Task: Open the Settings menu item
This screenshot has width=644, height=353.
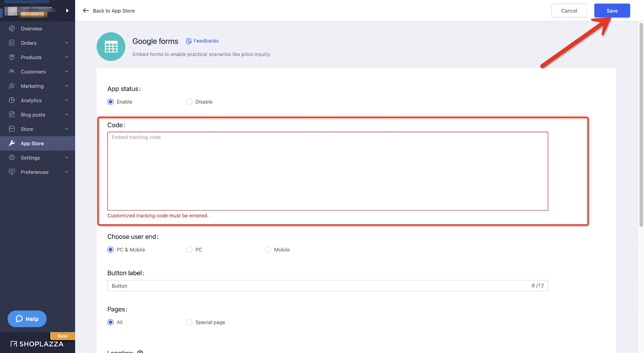Action: click(37, 158)
